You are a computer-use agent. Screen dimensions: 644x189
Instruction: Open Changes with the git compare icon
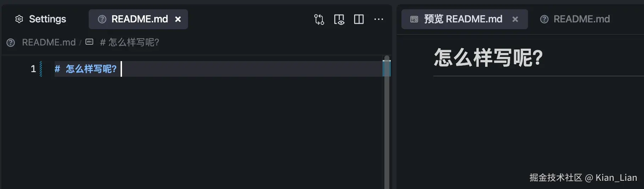point(319,19)
